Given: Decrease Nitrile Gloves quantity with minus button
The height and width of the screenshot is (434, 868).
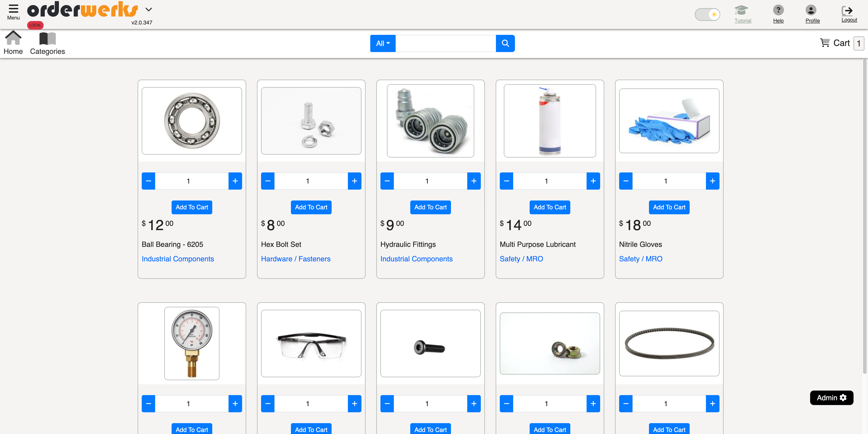Looking at the screenshot, I should (625, 181).
